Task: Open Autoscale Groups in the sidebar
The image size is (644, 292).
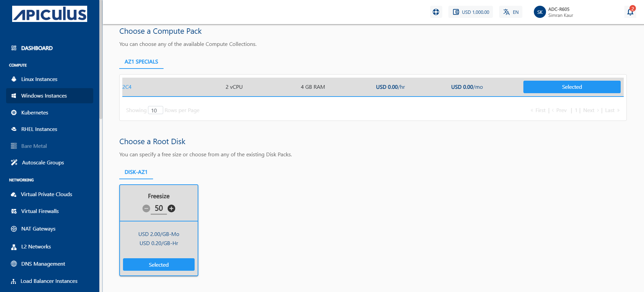Action: pyautogui.click(x=43, y=162)
